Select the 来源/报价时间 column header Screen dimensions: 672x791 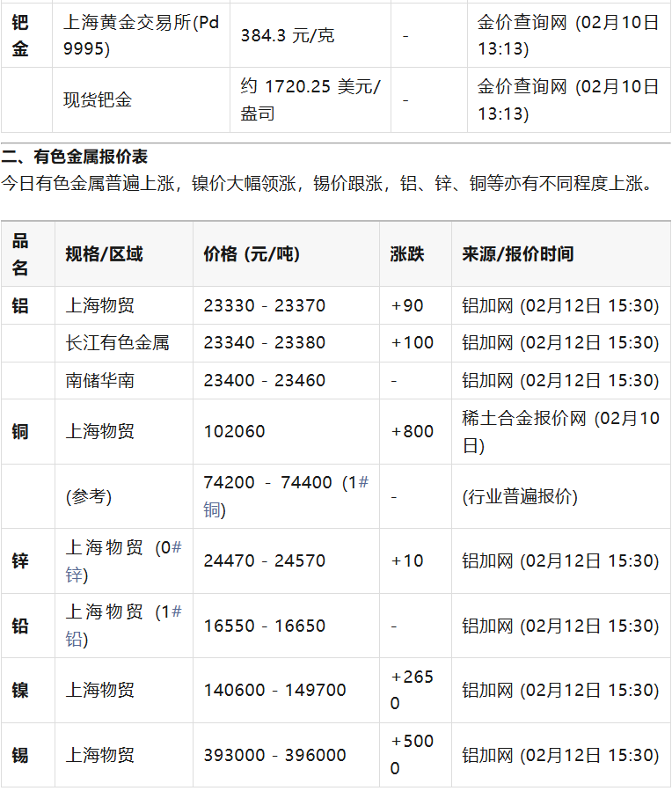[518, 254]
